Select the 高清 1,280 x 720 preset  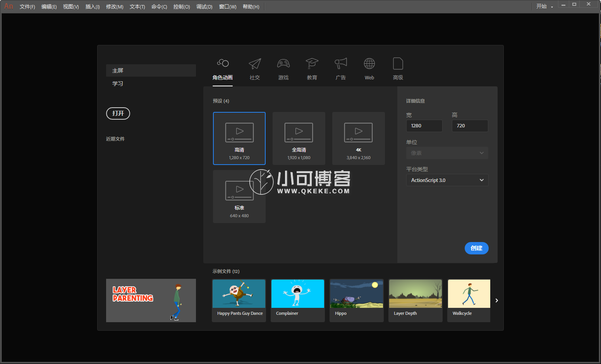(239, 138)
